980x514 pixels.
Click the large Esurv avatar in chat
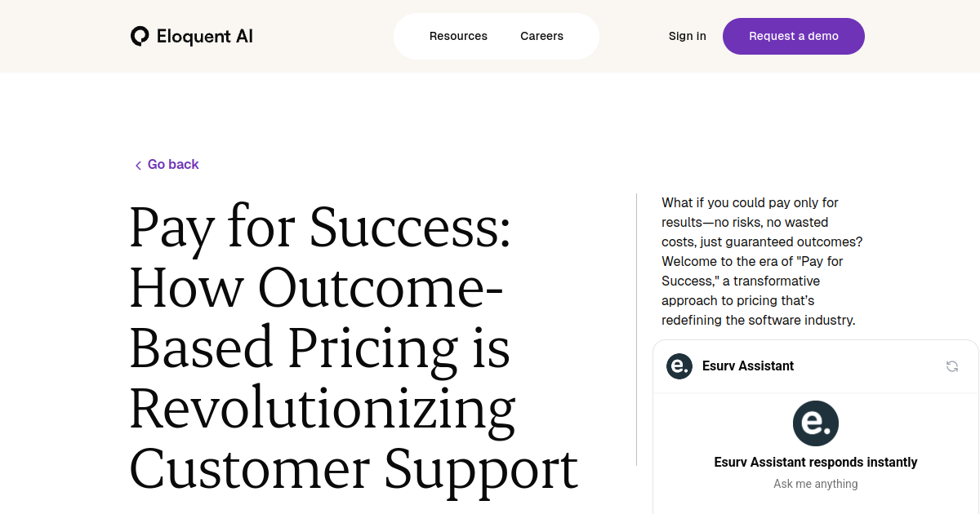pyautogui.click(x=816, y=423)
